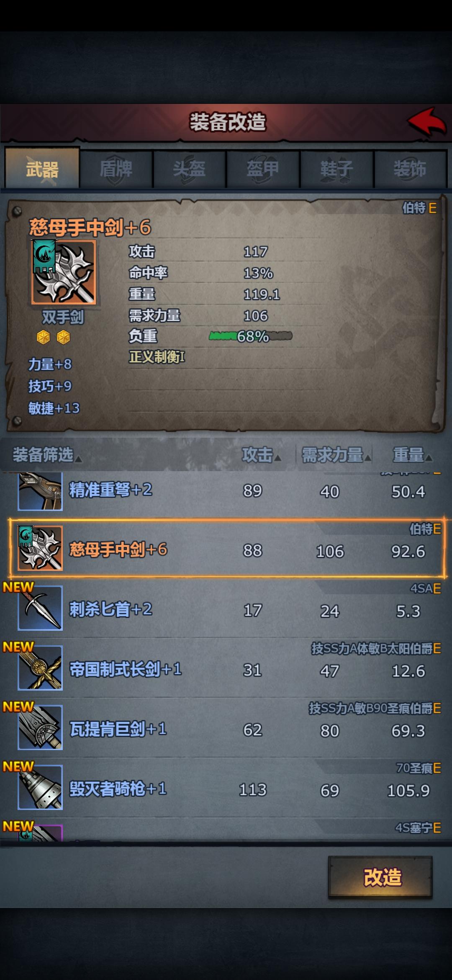Tap the red back arrow icon
Screen dimensions: 452x980
pos(427,122)
